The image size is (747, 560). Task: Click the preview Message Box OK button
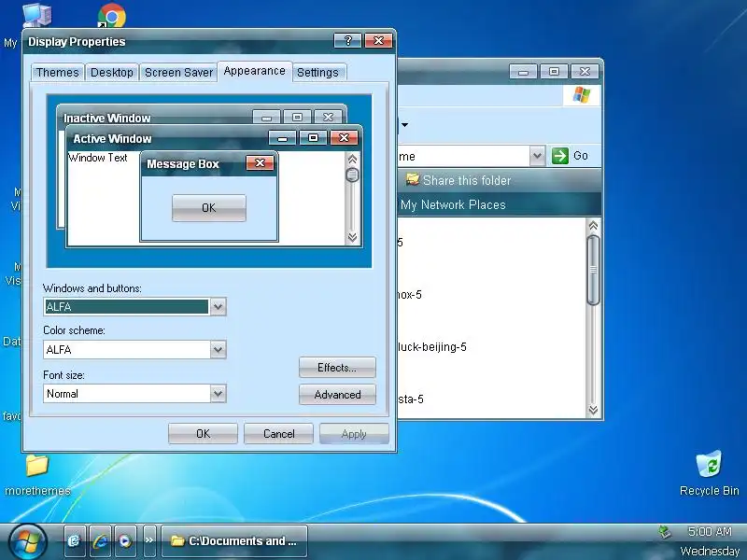click(x=208, y=207)
